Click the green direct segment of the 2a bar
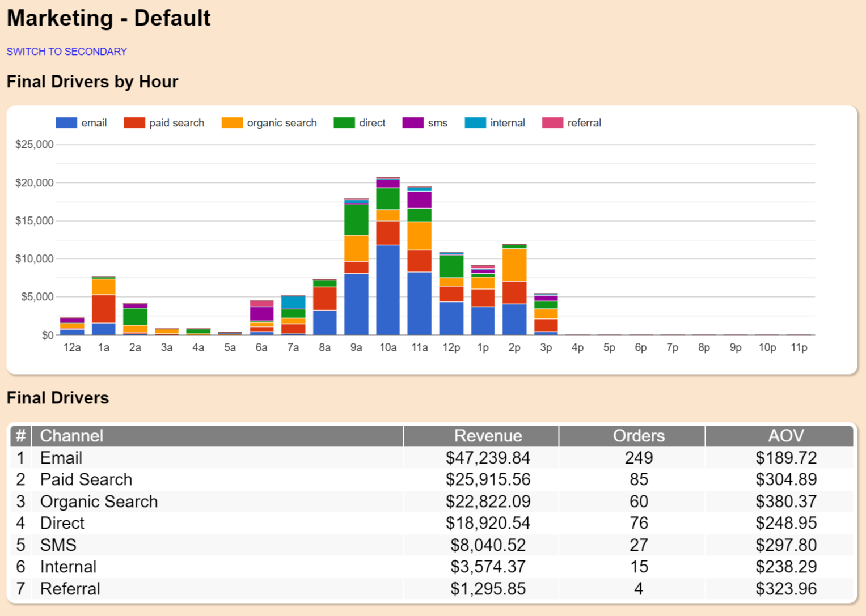The width and height of the screenshot is (866, 616). click(135, 317)
